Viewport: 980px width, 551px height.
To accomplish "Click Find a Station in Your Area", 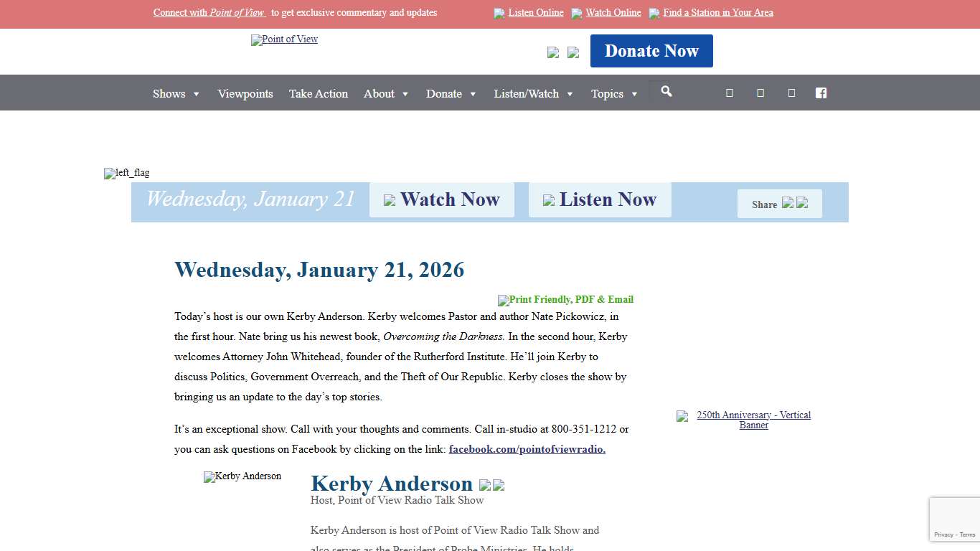I will tap(717, 12).
